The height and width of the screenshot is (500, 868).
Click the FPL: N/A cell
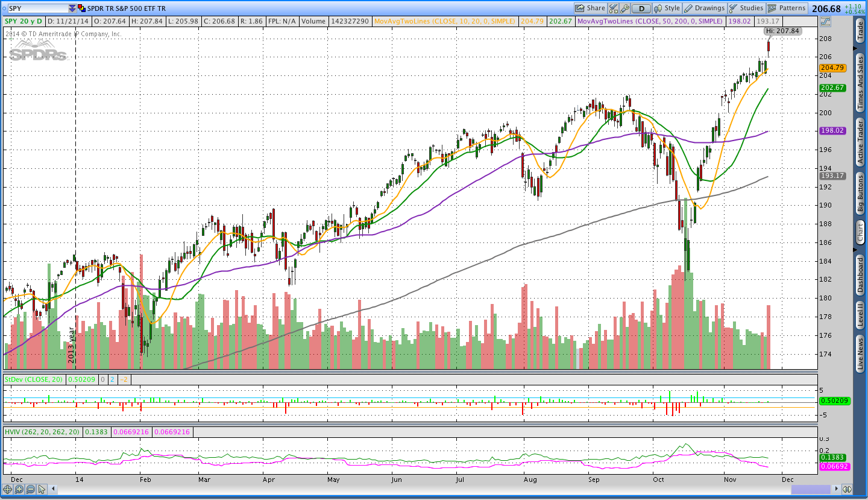[281, 21]
